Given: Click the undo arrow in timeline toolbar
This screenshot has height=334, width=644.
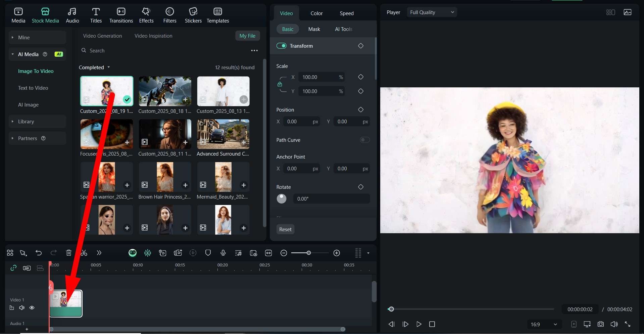Looking at the screenshot, I should (39, 253).
